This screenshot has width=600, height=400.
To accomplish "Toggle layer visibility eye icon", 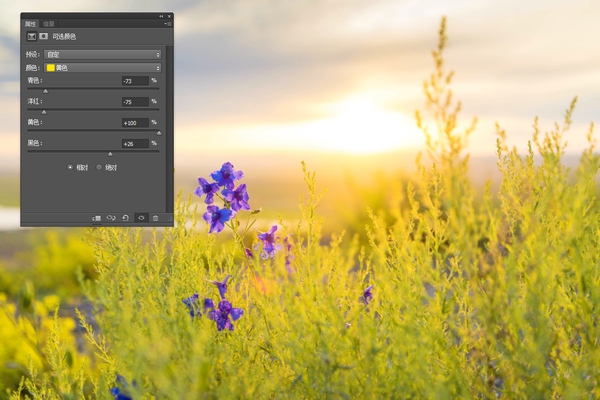I will (141, 218).
